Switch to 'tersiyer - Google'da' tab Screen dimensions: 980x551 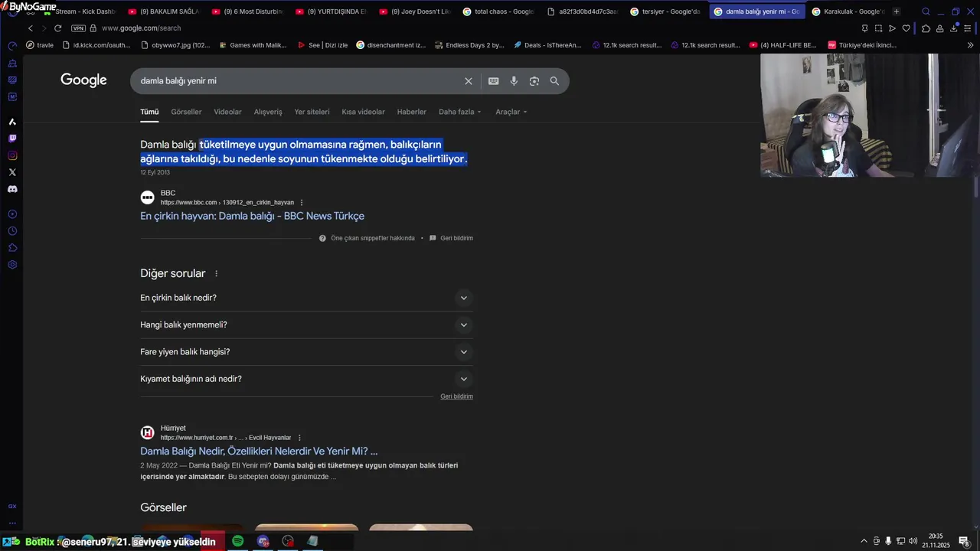pyautogui.click(x=665, y=11)
